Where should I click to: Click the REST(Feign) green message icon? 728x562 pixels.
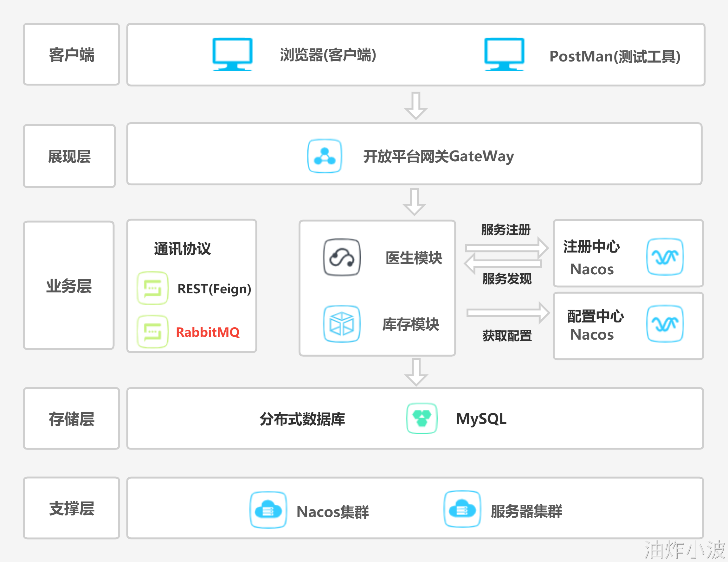click(152, 288)
